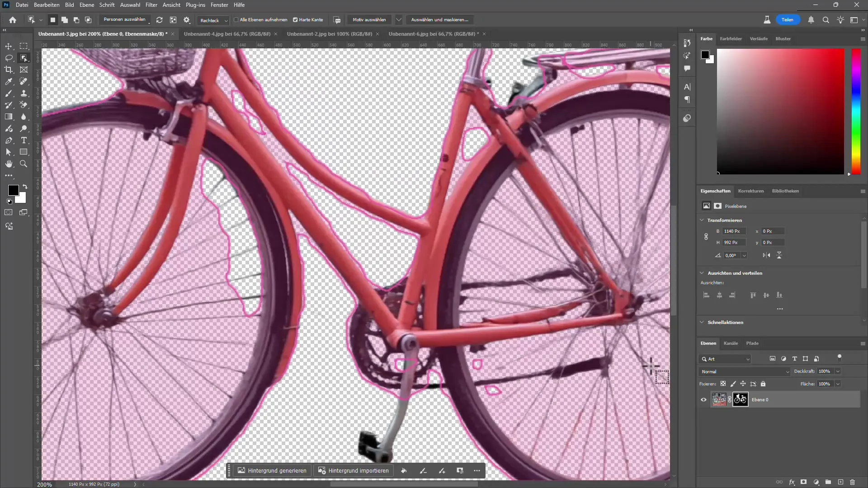Screen dimensions: 868x488
Task: Select the Clone Stamp tool
Action: [24, 93]
